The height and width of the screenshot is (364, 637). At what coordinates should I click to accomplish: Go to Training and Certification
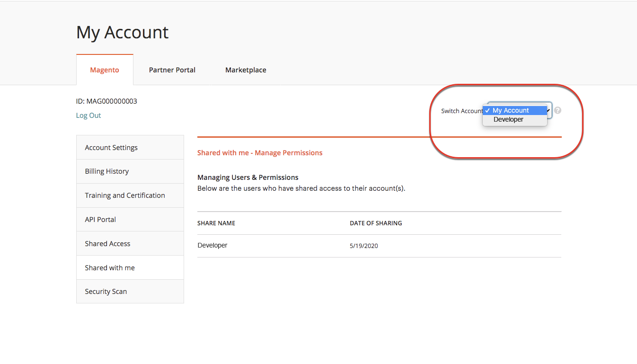(130, 195)
